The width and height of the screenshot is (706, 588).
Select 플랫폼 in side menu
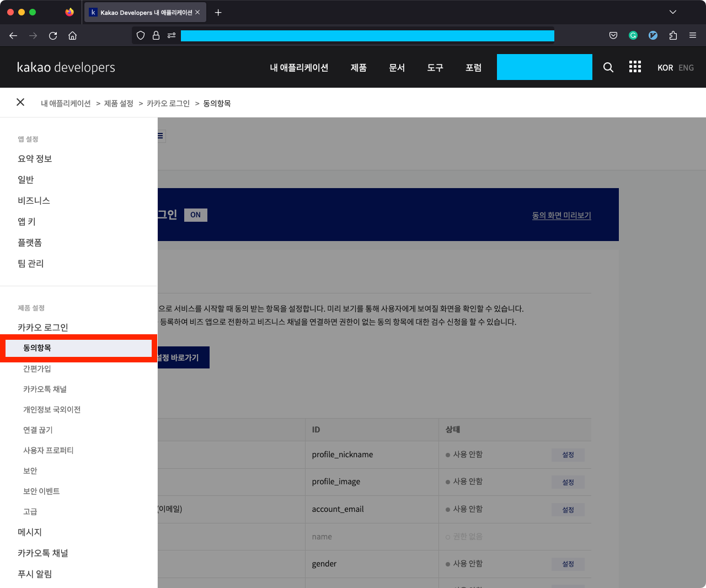pos(30,243)
